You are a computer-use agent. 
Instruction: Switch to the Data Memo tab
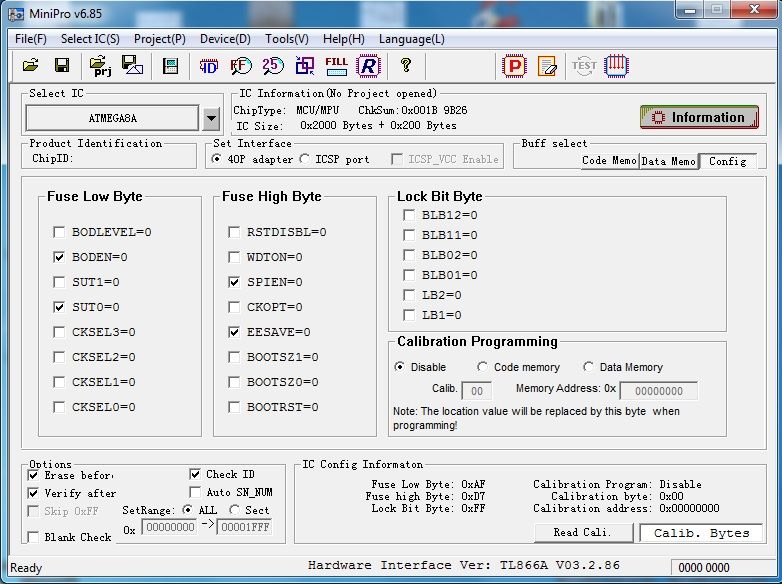point(668,161)
